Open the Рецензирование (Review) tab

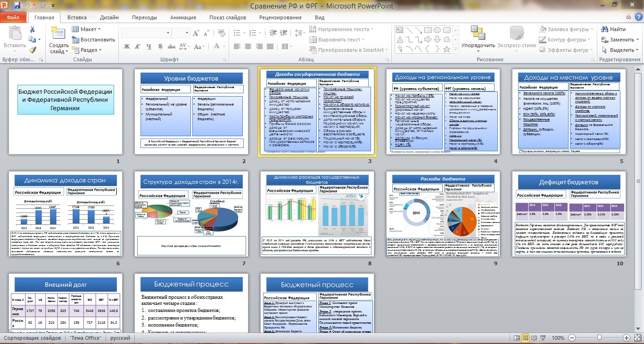coord(280,17)
